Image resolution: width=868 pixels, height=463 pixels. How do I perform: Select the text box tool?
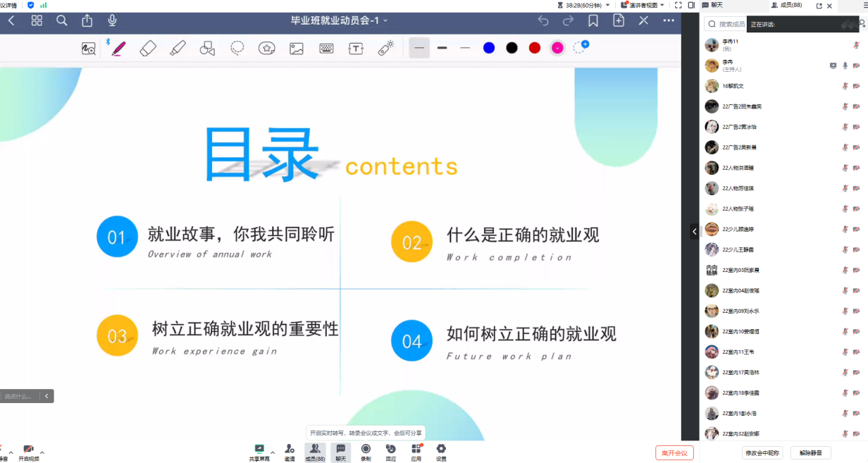(x=356, y=48)
